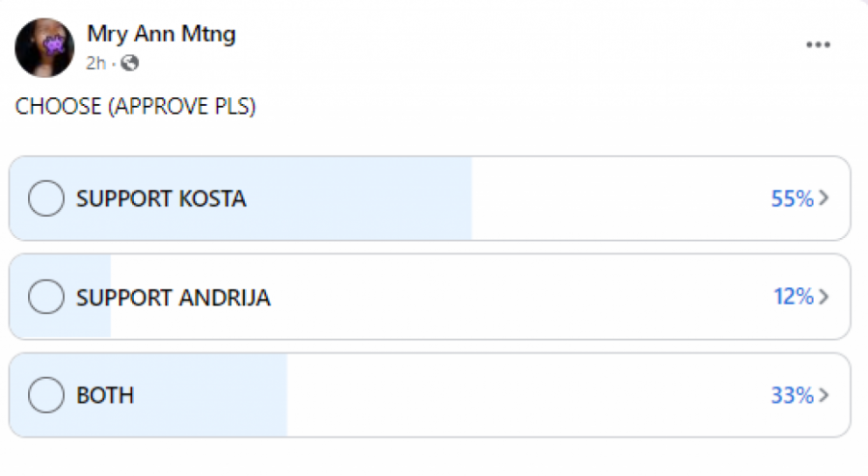Click the CHOOSE (APPROVE PLS) post text
Screen dimensions: 868x476
(x=135, y=107)
